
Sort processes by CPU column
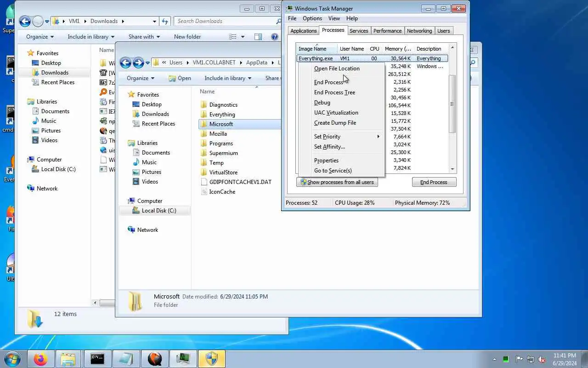coord(375,49)
